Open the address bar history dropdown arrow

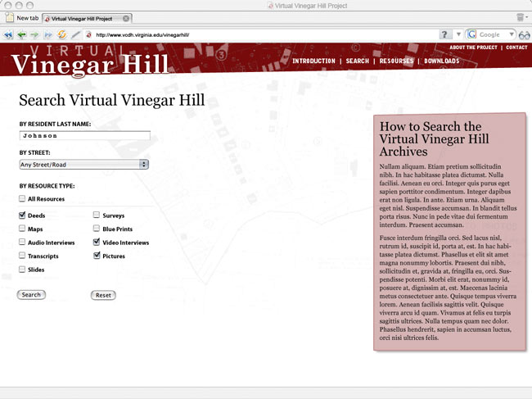(x=458, y=34)
